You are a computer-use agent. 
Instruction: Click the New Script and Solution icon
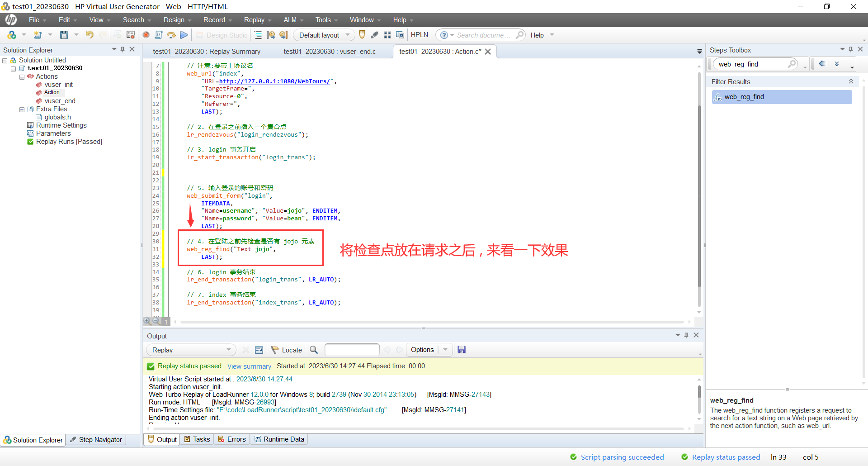[12, 35]
